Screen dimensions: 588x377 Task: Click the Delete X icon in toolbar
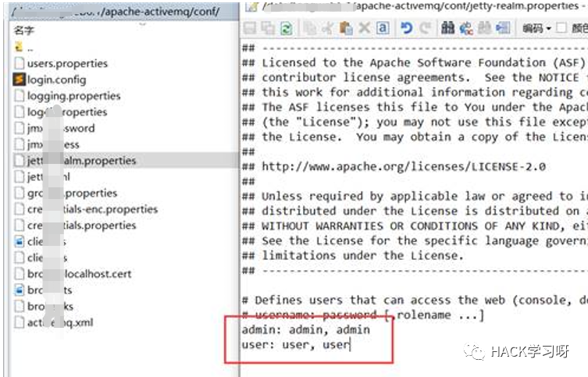(364, 28)
